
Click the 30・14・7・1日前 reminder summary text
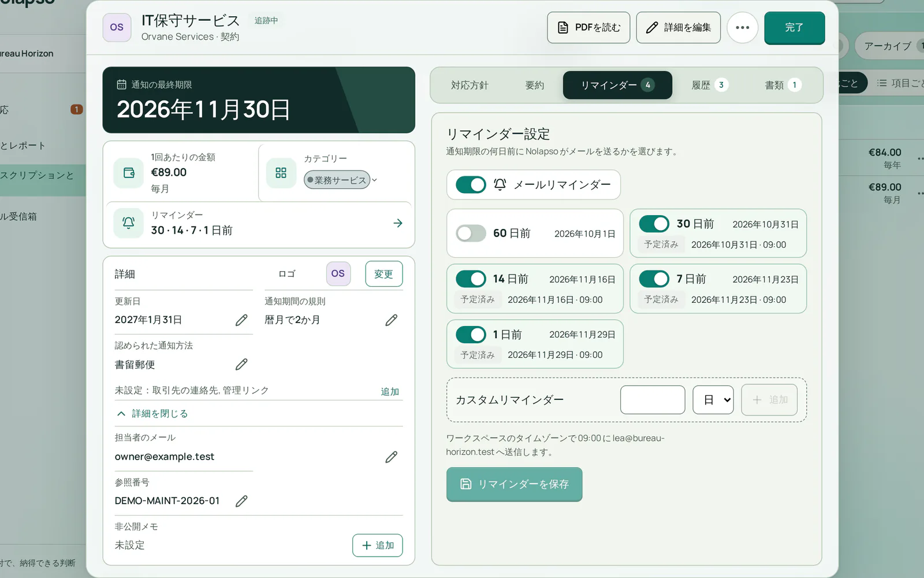click(x=192, y=231)
